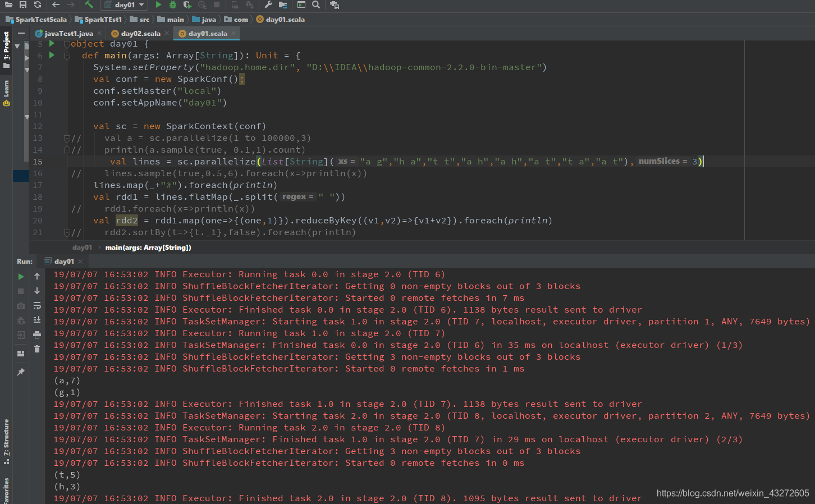Click the (a,7) console output line
The height and width of the screenshot is (504, 815).
click(x=67, y=381)
